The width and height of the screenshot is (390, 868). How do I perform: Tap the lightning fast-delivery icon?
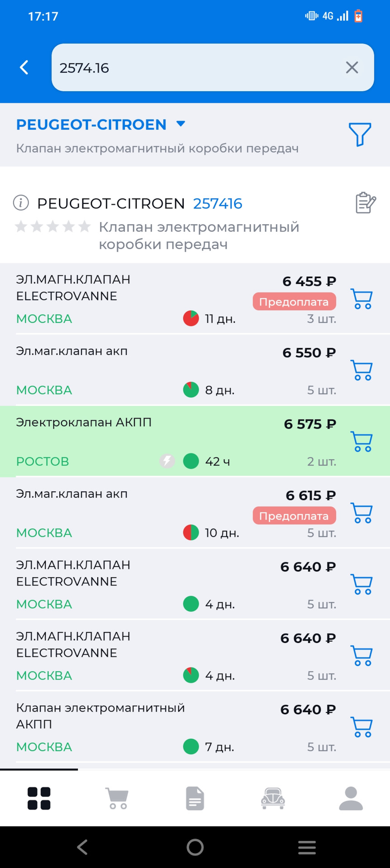pos(167,461)
